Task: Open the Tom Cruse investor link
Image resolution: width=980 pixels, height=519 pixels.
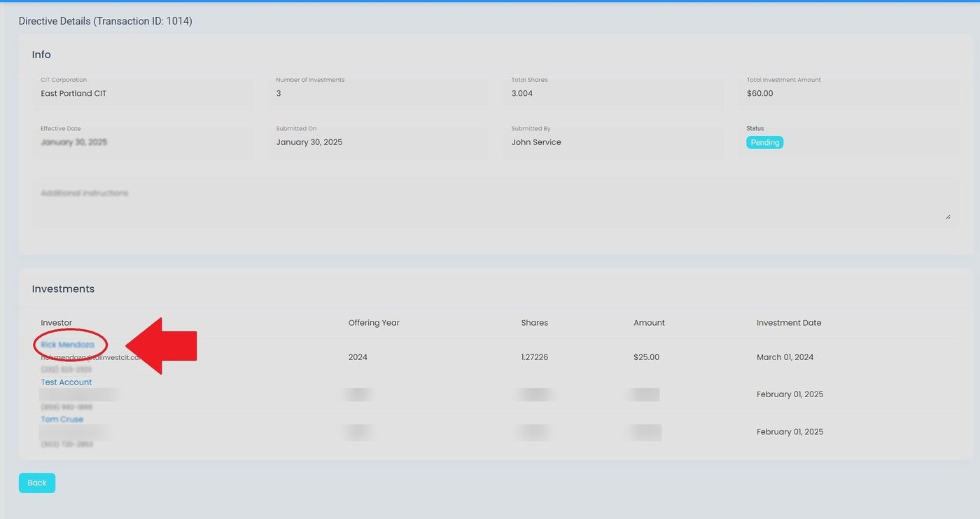Action: click(62, 420)
